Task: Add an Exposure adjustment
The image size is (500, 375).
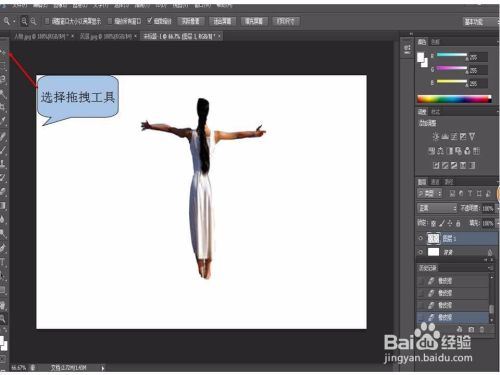Action: point(463,136)
